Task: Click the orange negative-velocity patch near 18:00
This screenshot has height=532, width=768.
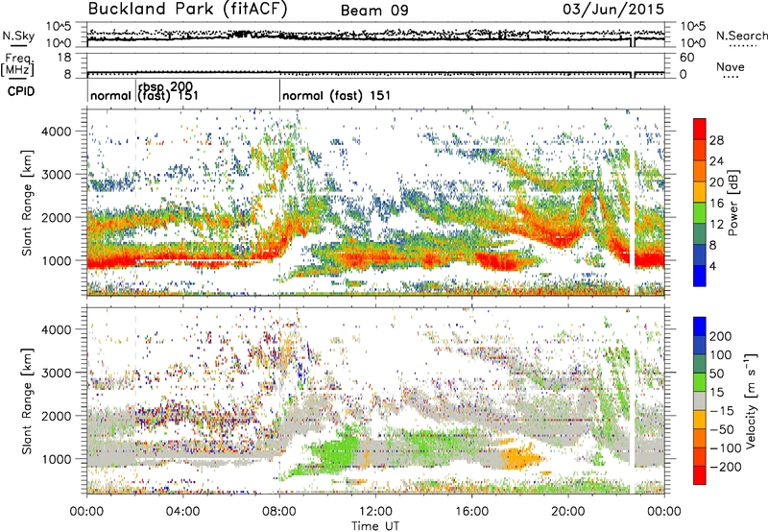Action: point(520,458)
